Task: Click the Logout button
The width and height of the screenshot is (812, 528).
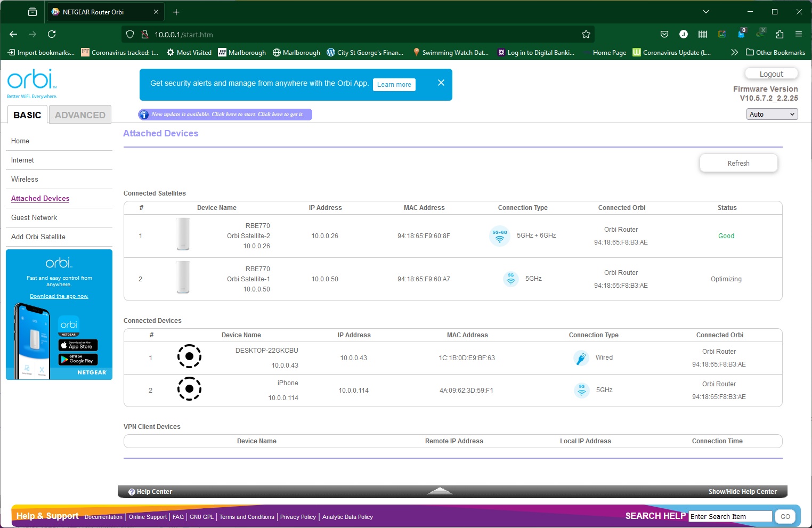Action: 771,74
